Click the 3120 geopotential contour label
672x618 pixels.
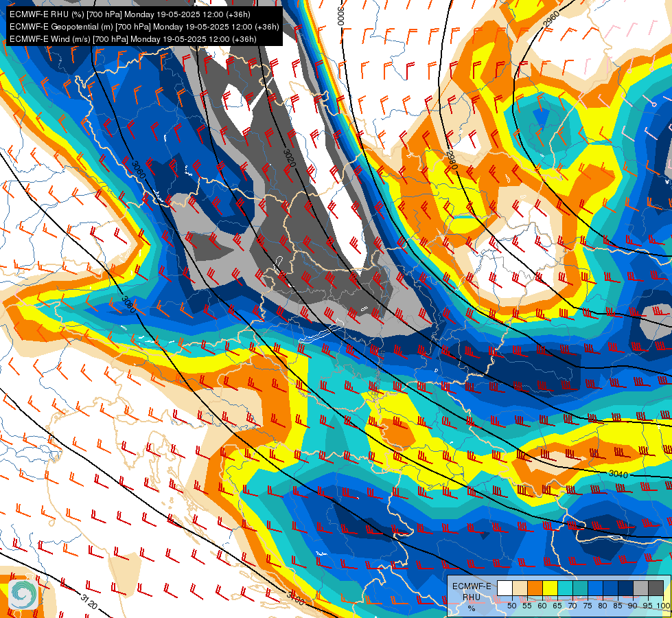[x=89, y=602]
